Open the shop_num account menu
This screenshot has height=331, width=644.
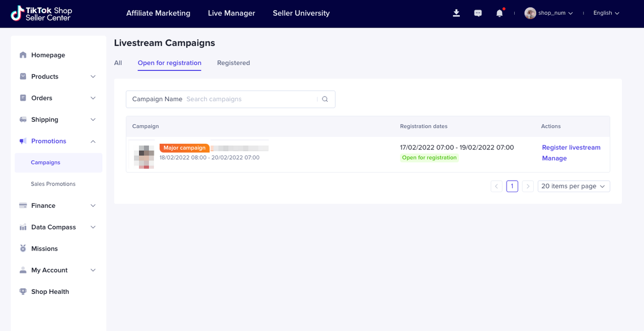coord(549,13)
